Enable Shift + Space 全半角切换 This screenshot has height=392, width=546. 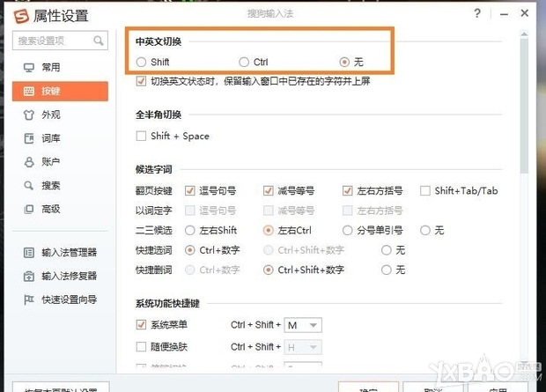point(141,136)
